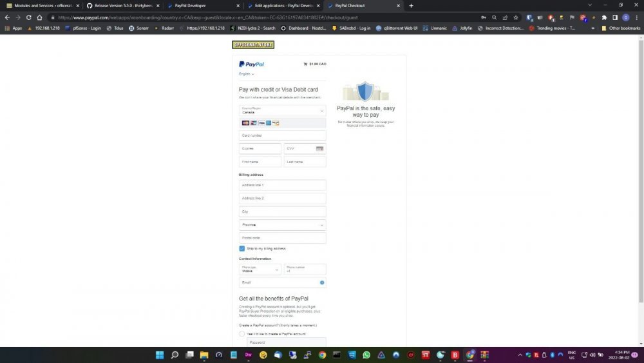
Task: Select Yes create a PayPal account radio
Action: 242,334
